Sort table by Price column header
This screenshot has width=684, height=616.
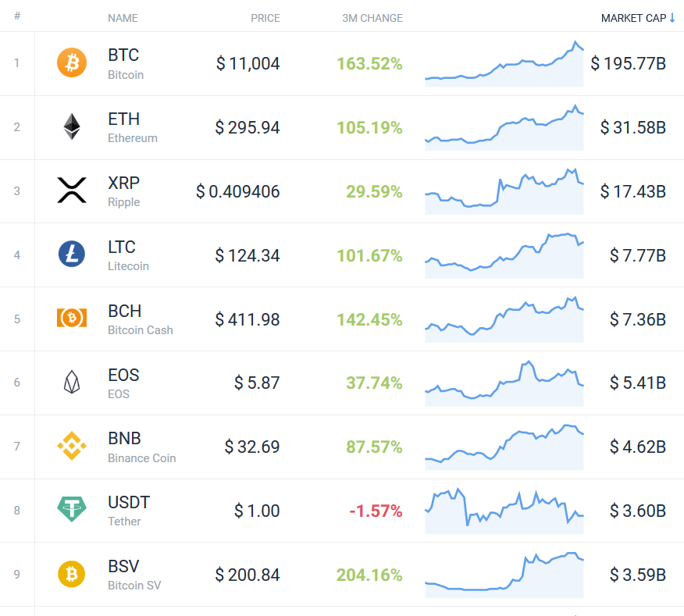pyautogui.click(x=265, y=18)
